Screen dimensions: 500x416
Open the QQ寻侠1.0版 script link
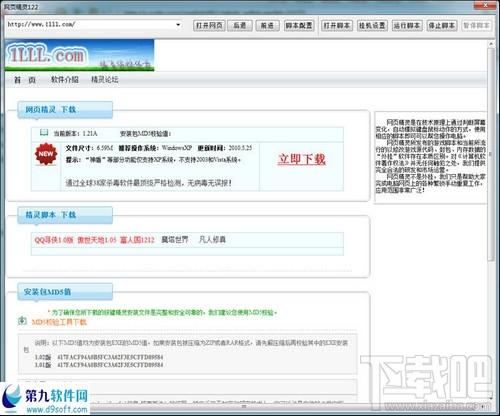tap(54, 240)
